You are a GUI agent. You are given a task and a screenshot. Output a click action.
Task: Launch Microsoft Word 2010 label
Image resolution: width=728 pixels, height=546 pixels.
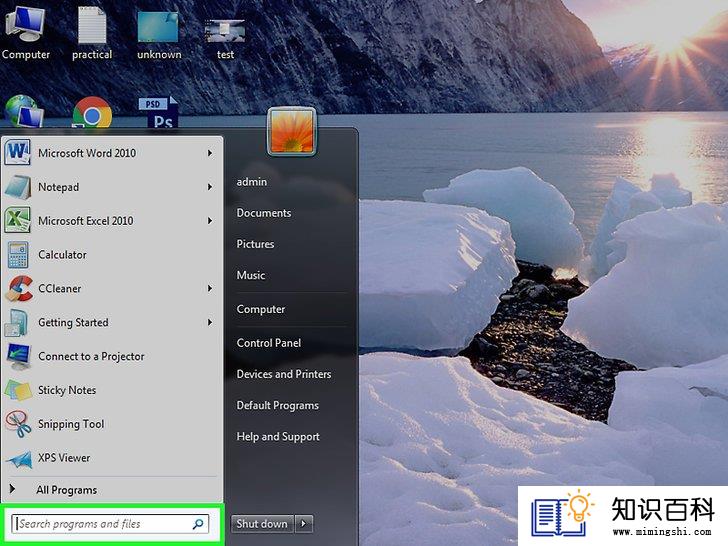(87, 153)
